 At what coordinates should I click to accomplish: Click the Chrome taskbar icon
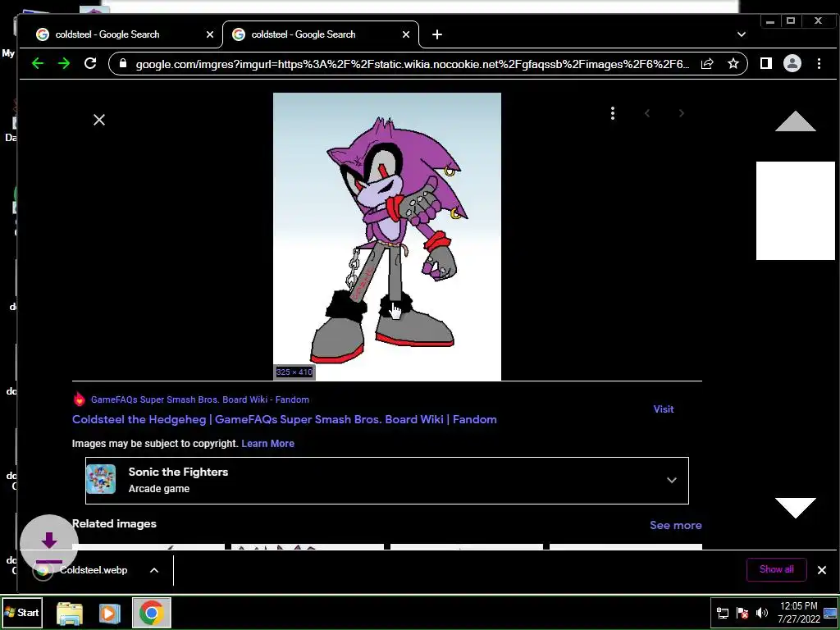(151, 612)
